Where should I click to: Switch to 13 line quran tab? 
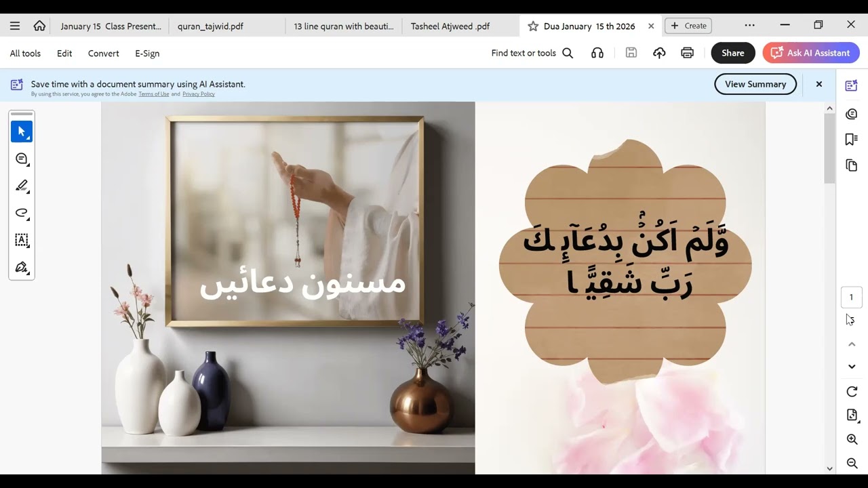pyautogui.click(x=344, y=26)
